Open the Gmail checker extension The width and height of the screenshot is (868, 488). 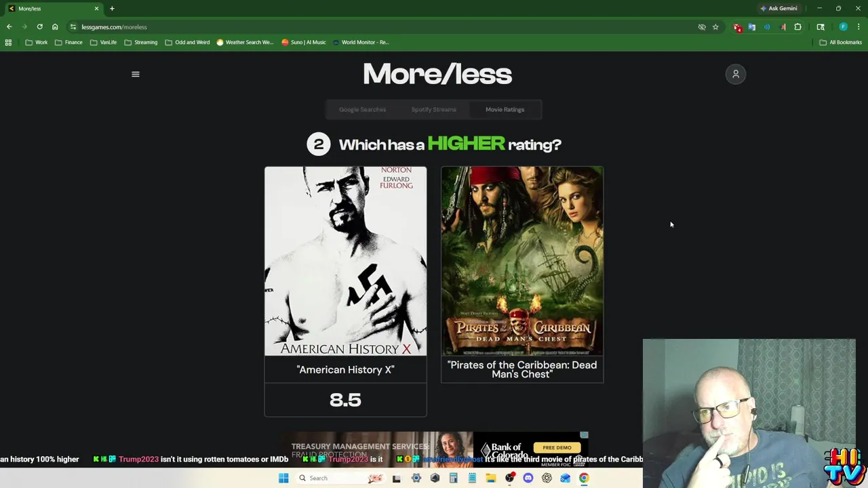(x=737, y=27)
